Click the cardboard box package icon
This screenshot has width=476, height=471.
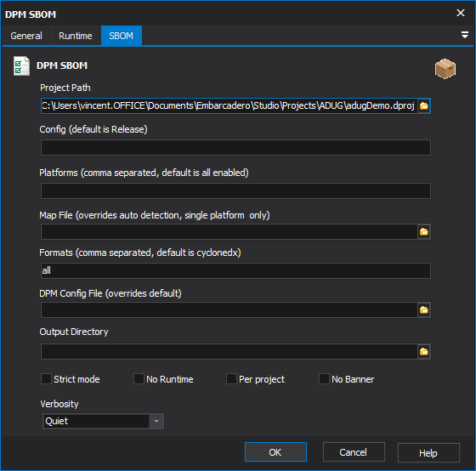[x=445, y=69]
